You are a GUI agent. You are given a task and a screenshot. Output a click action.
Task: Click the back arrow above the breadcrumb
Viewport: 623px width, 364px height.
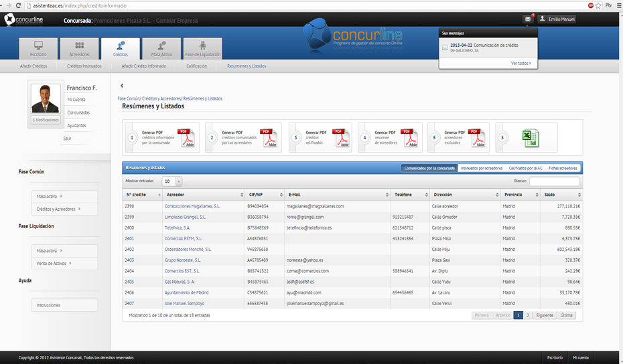(x=122, y=86)
